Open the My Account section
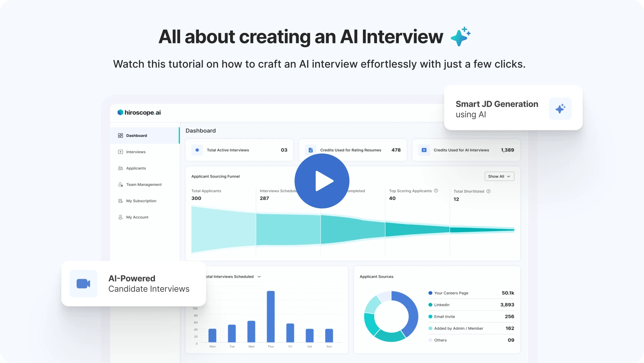Screen dimensions: 644x363 tap(137, 217)
